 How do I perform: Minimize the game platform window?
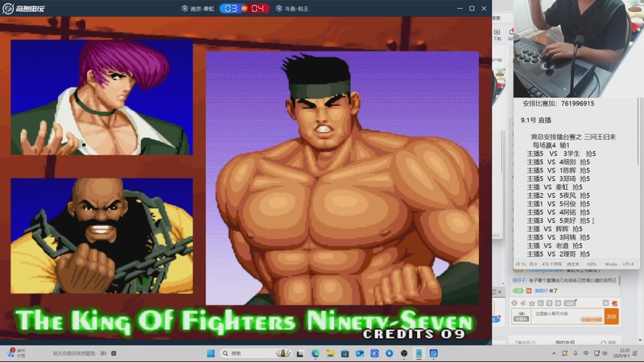(x=460, y=8)
